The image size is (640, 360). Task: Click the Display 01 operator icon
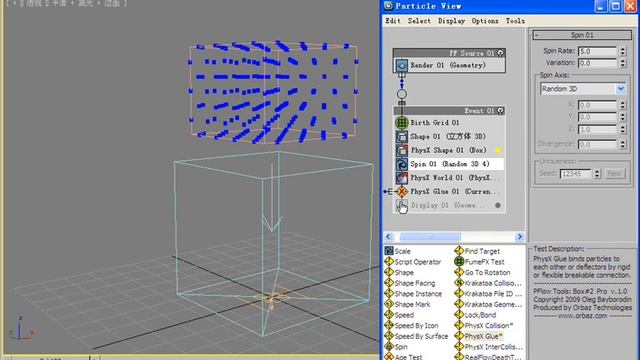pyautogui.click(x=402, y=205)
